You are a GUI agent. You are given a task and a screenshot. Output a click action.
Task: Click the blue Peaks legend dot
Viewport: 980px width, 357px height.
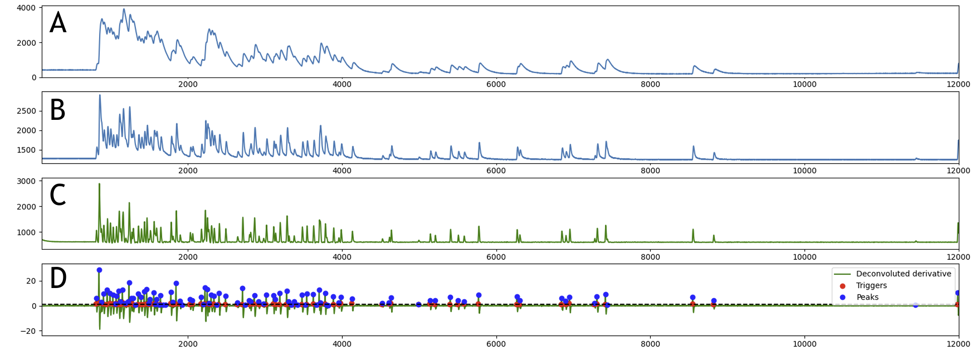pyautogui.click(x=843, y=298)
